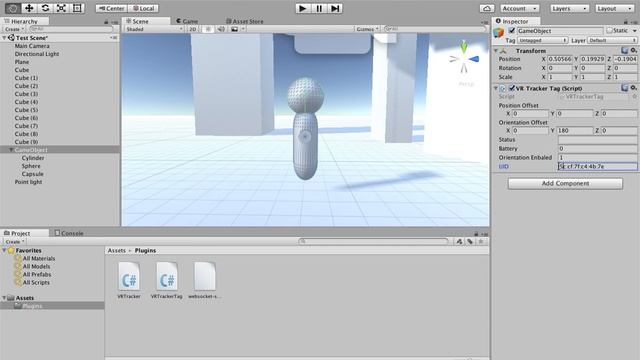Toggle scene audio icon
Viewport: 640px width, 360px height.
pyautogui.click(x=221, y=29)
